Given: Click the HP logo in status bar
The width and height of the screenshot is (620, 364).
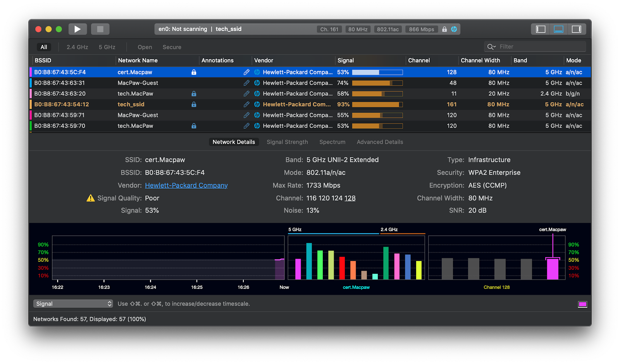Looking at the screenshot, I should click(x=454, y=29).
